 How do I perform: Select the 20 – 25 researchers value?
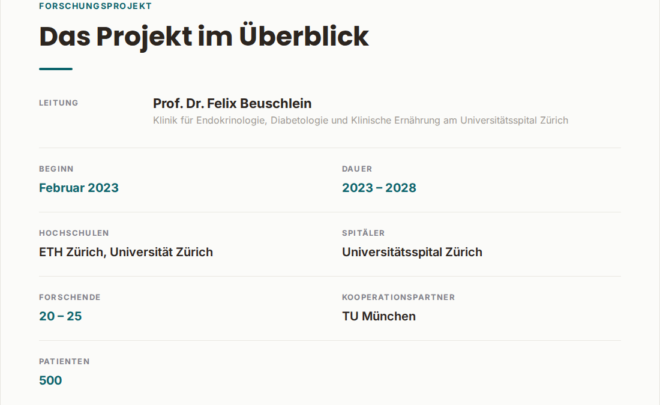coord(60,316)
